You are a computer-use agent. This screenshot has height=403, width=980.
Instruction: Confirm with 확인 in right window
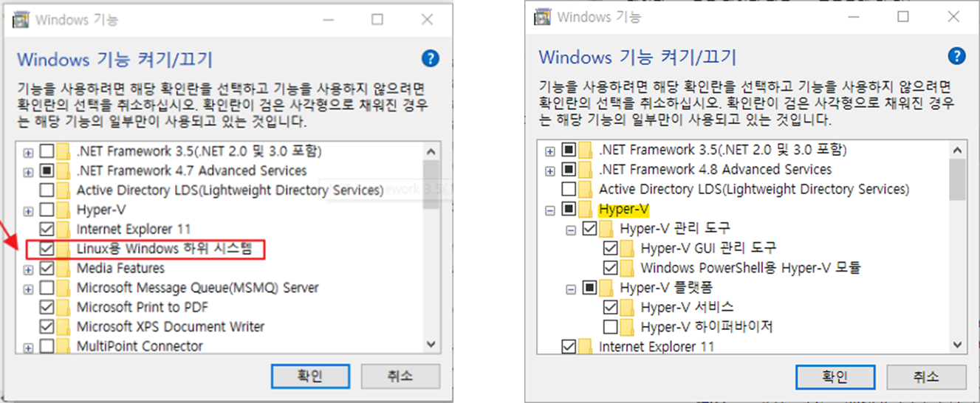(x=835, y=376)
